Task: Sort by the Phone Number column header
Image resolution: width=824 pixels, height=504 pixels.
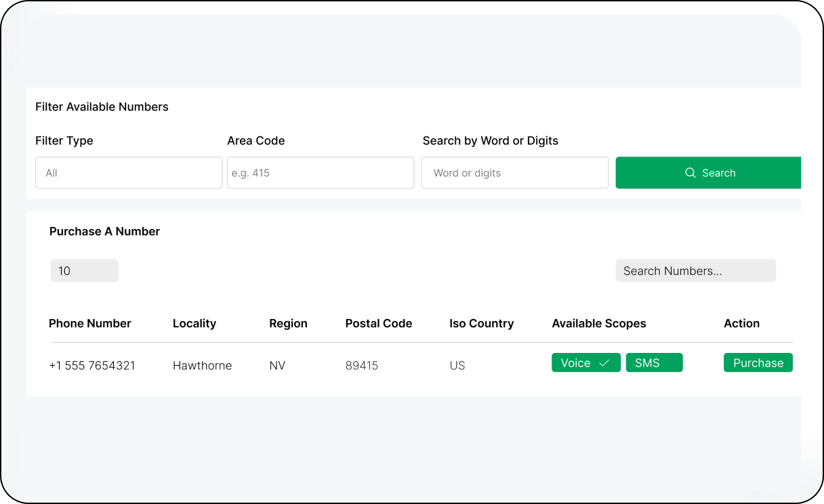Action: 90,324
